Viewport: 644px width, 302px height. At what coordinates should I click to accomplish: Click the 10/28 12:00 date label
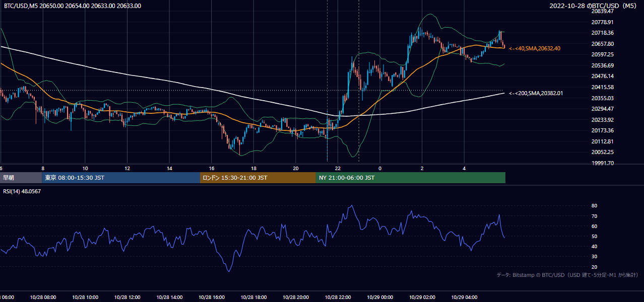click(127, 297)
